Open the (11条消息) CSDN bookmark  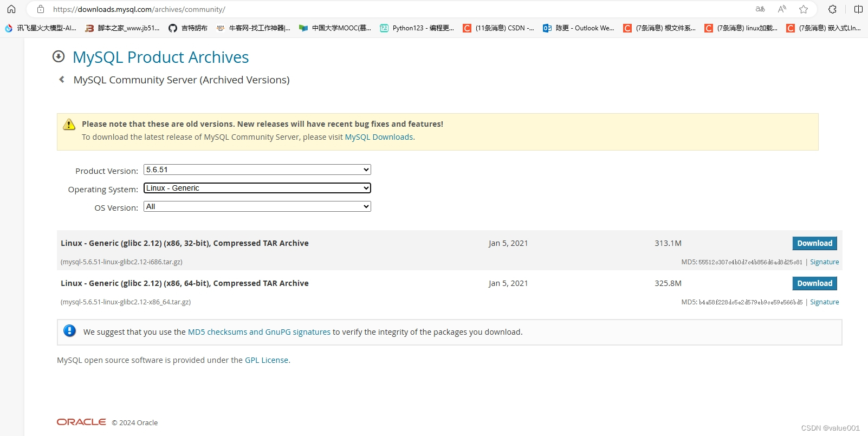[x=498, y=28]
